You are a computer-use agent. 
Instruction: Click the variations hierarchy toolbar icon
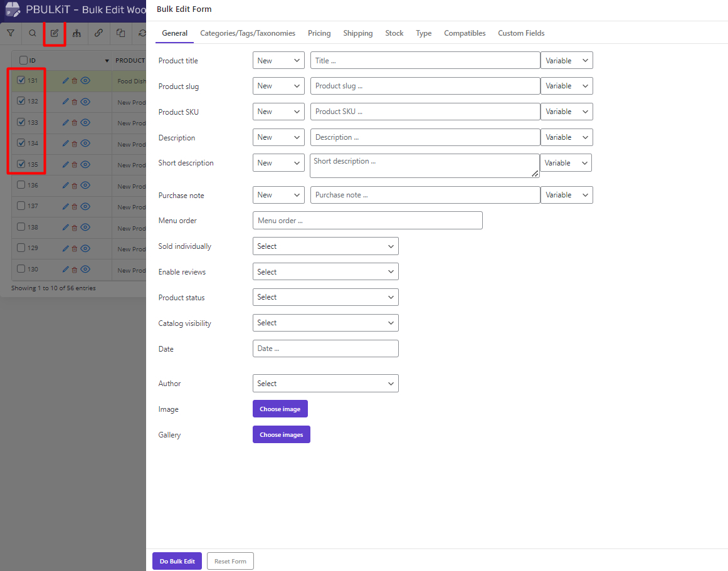coord(76,33)
